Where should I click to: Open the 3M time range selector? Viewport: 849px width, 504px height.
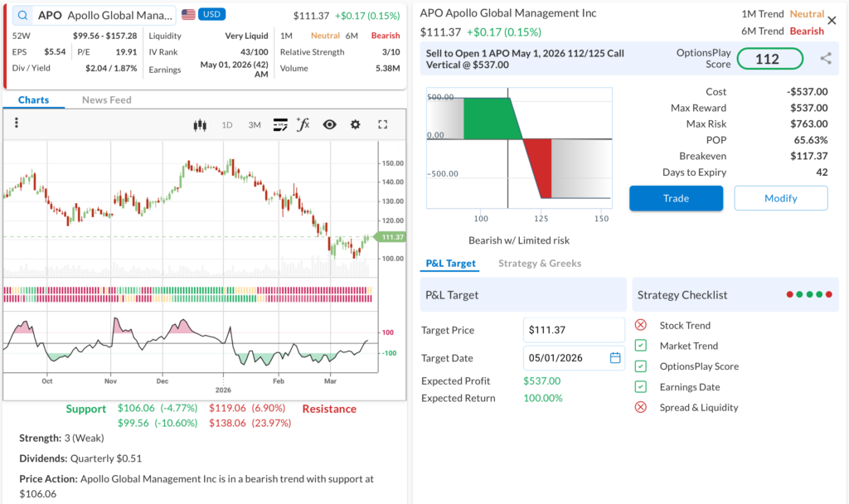[255, 125]
